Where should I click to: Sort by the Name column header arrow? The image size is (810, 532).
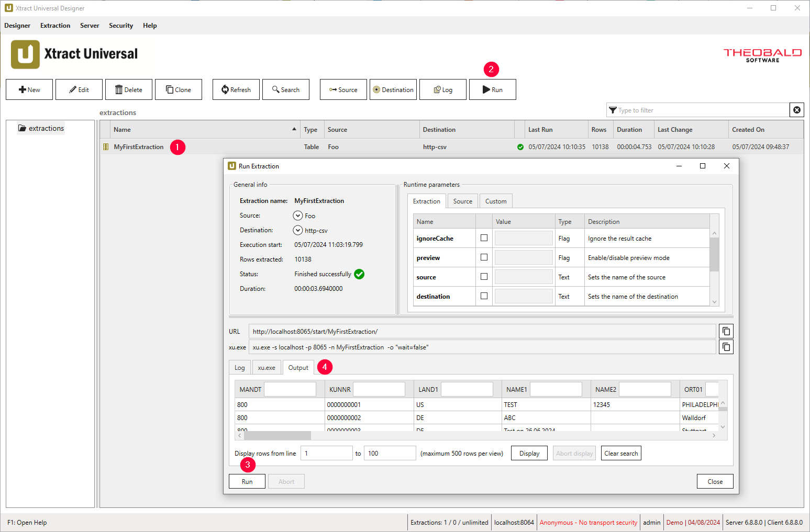click(x=294, y=129)
